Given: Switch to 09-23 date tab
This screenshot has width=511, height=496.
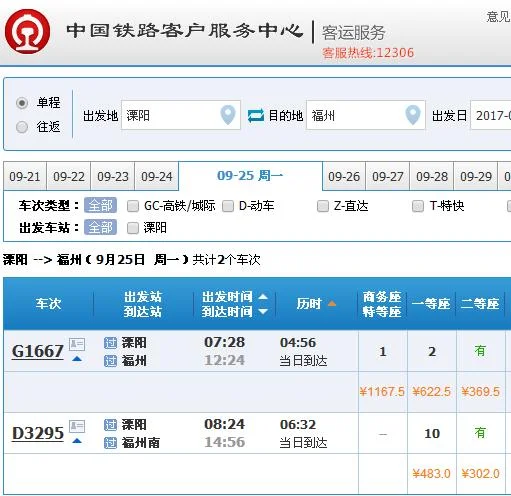Looking at the screenshot, I should pos(113,176).
